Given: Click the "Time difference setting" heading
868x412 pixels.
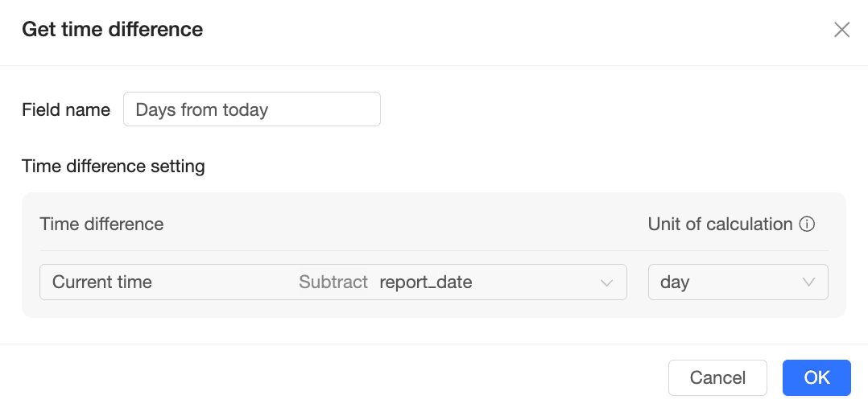Looking at the screenshot, I should 114,167.
